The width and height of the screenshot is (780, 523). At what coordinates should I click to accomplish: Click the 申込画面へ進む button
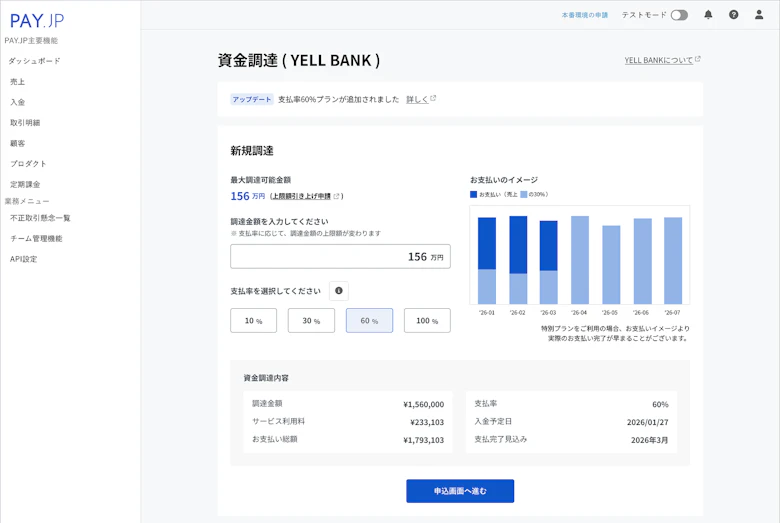pyautogui.click(x=460, y=491)
